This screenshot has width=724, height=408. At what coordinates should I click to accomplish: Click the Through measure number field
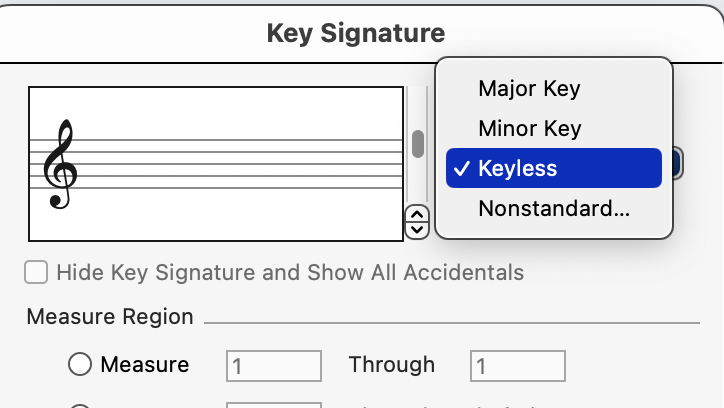tap(517, 366)
